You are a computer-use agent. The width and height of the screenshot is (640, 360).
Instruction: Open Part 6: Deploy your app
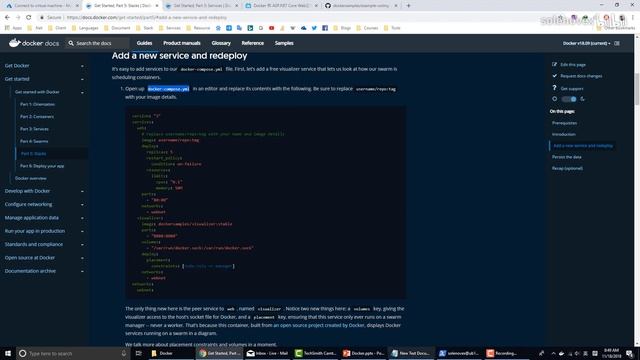coord(42,166)
